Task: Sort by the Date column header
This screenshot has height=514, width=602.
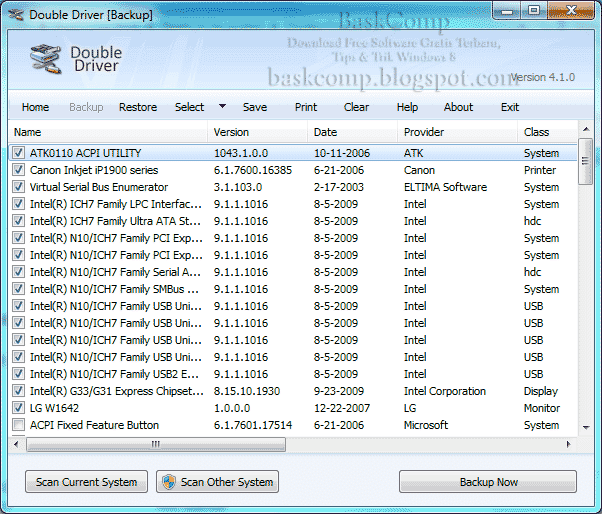Action: point(352,132)
